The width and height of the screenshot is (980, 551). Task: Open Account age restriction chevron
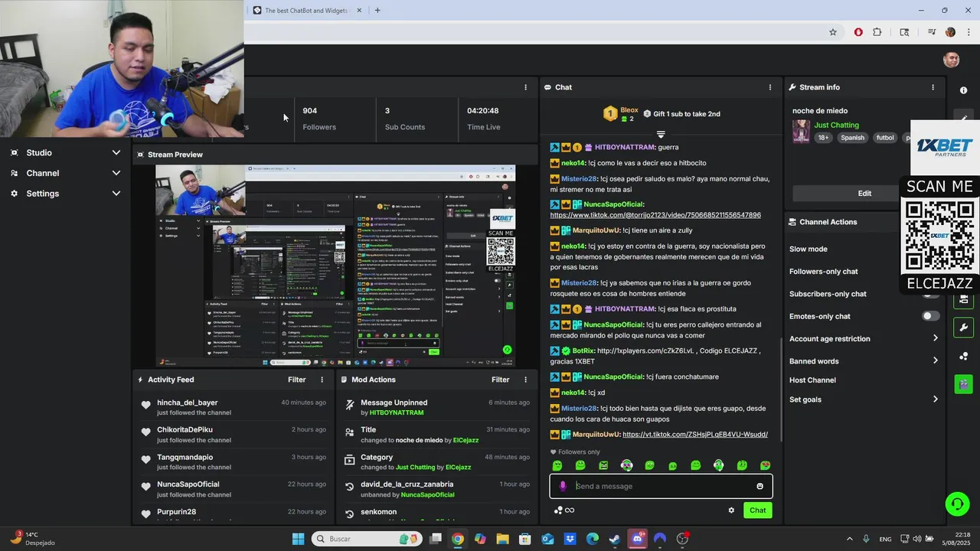point(935,338)
